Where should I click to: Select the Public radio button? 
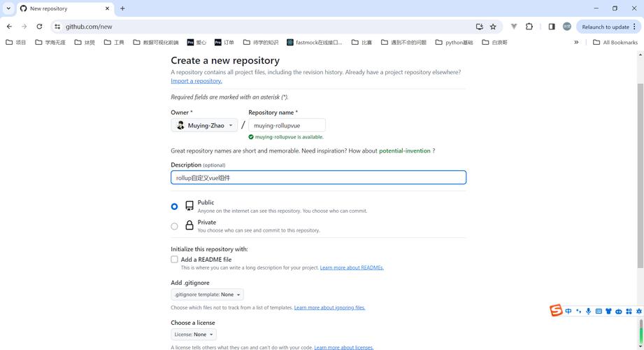click(175, 206)
